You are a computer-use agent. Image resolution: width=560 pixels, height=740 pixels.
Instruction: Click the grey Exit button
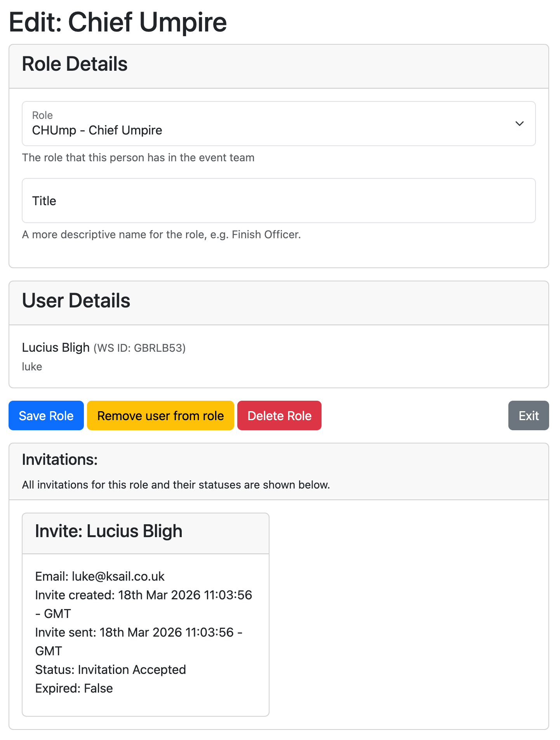tap(528, 416)
